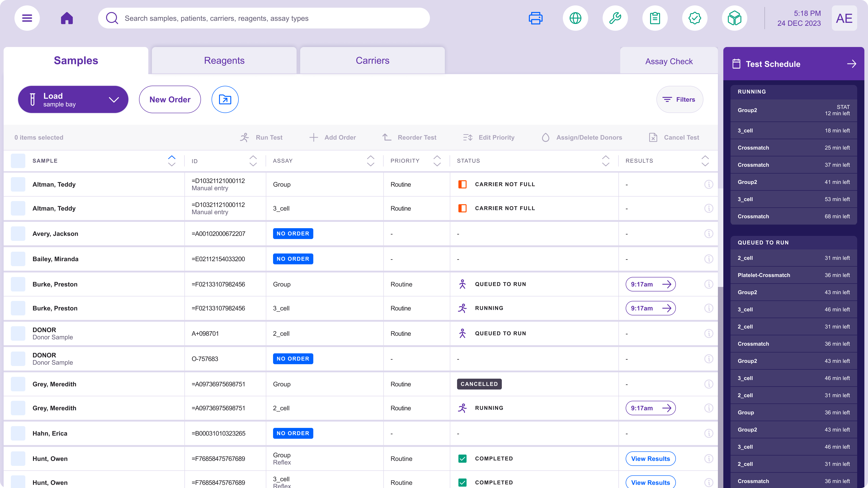Expand Test Schedule panel with arrow
This screenshot has width=868, height=488.
[x=851, y=64]
